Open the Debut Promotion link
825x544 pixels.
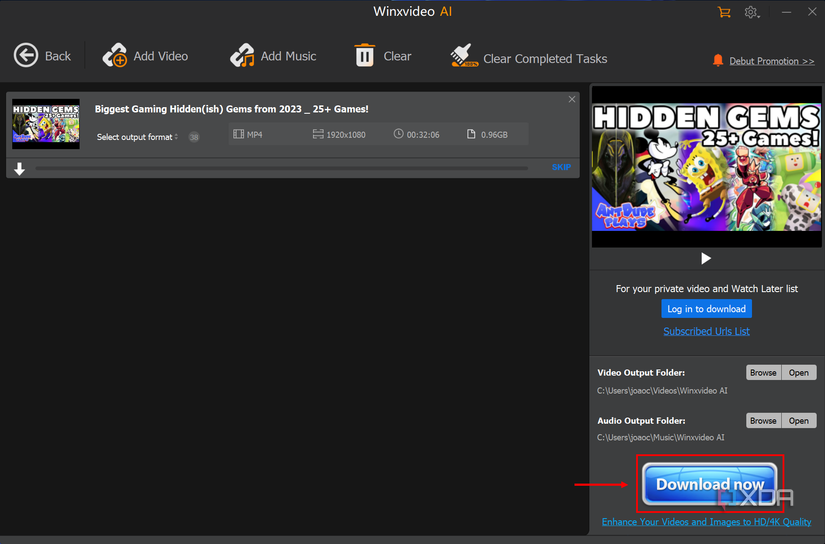pyautogui.click(x=771, y=61)
